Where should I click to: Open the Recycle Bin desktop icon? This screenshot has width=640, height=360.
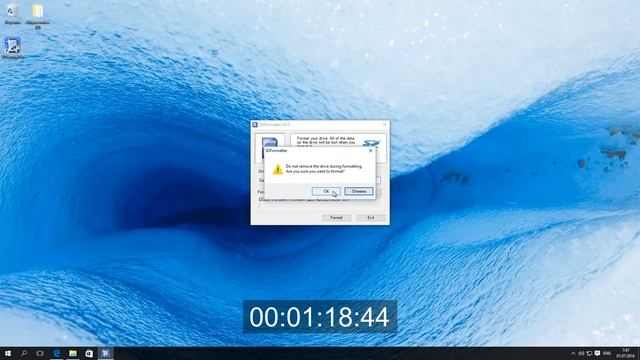(12, 13)
